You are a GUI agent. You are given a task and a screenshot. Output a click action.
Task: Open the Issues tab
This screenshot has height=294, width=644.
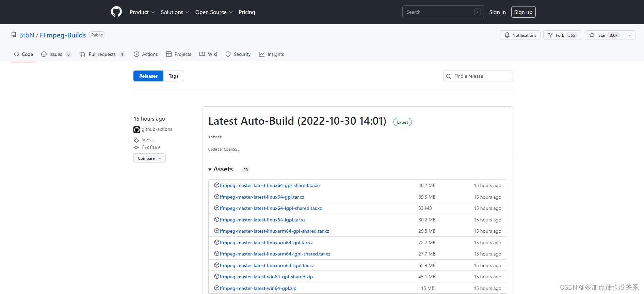click(56, 54)
